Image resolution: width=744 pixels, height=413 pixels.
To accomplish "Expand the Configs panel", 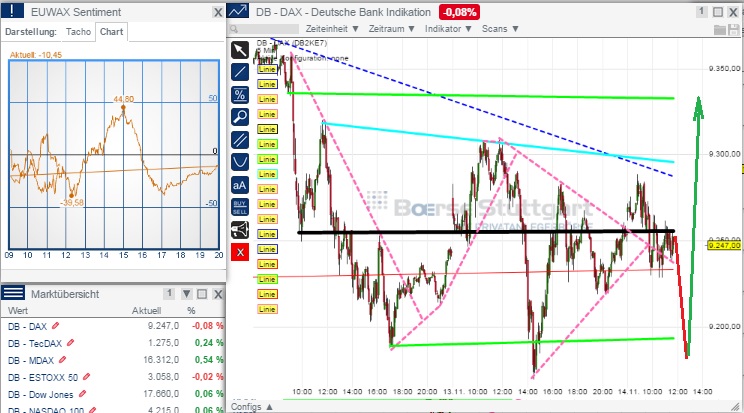I will 251,407.
